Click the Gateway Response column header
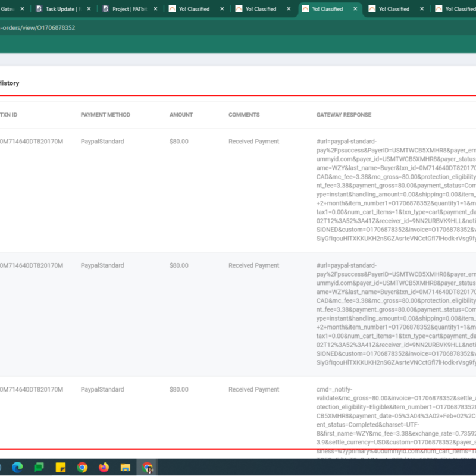The image size is (476, 476). (343, 115)
